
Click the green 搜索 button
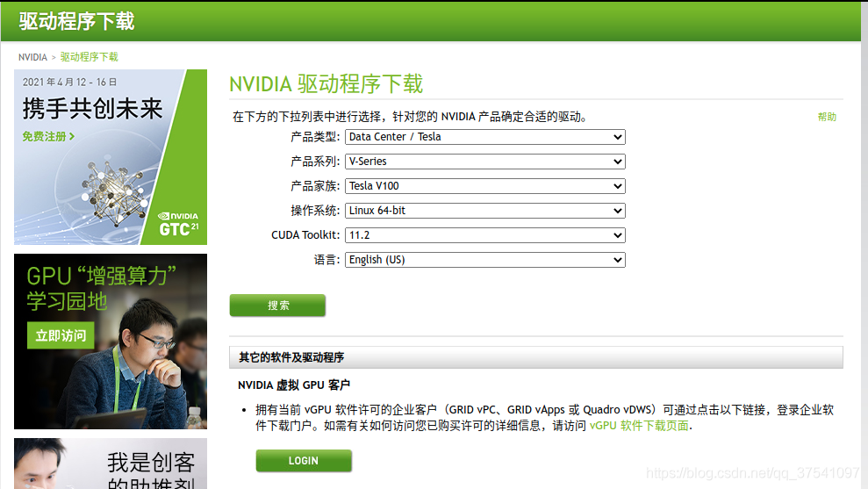[x=277, y=306]
